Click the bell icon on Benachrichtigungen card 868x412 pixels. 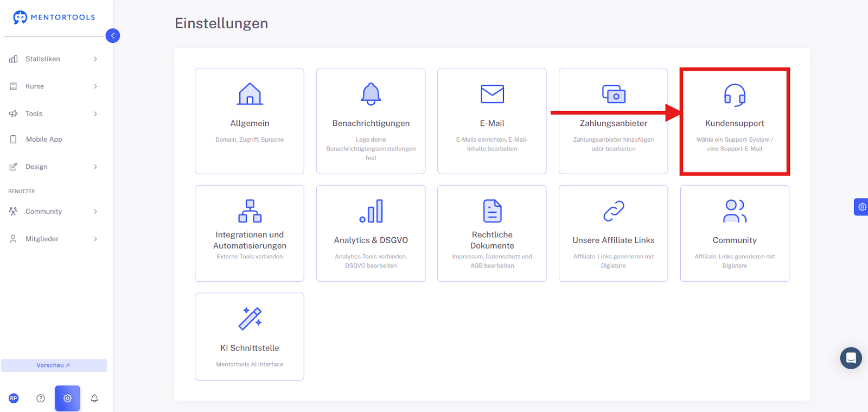coord(371,94)
